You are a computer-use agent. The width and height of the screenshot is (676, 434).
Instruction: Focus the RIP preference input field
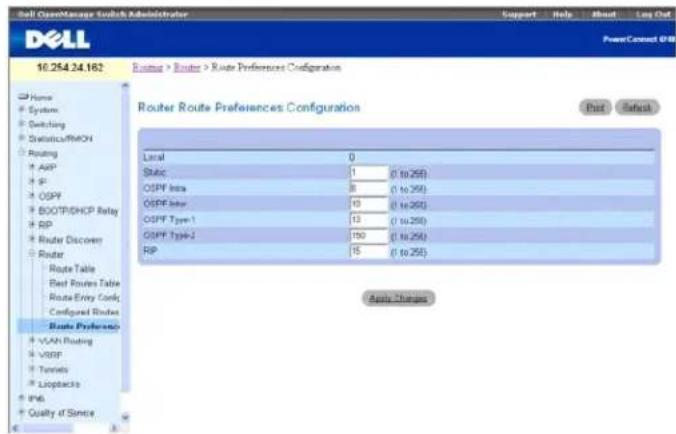(369, 251)
